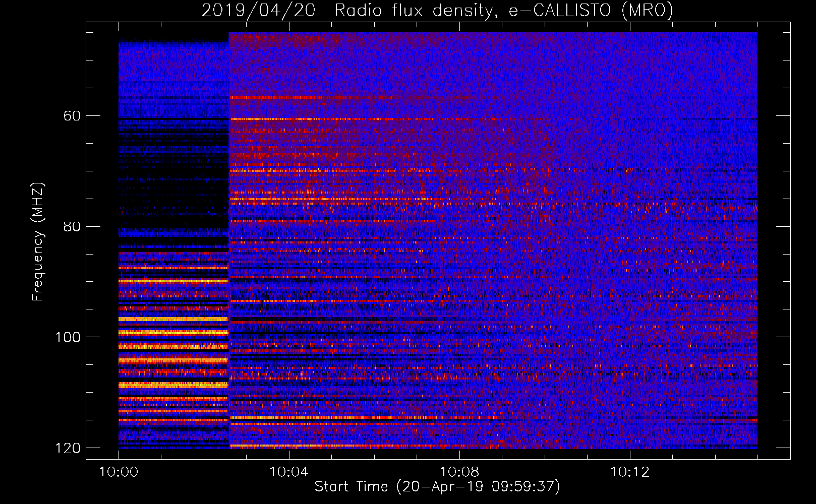Click the plot title "Radio flux density, e-CALLISTO (MRO)"
This screenshot has height=504, width=816.
coord(504,10)
